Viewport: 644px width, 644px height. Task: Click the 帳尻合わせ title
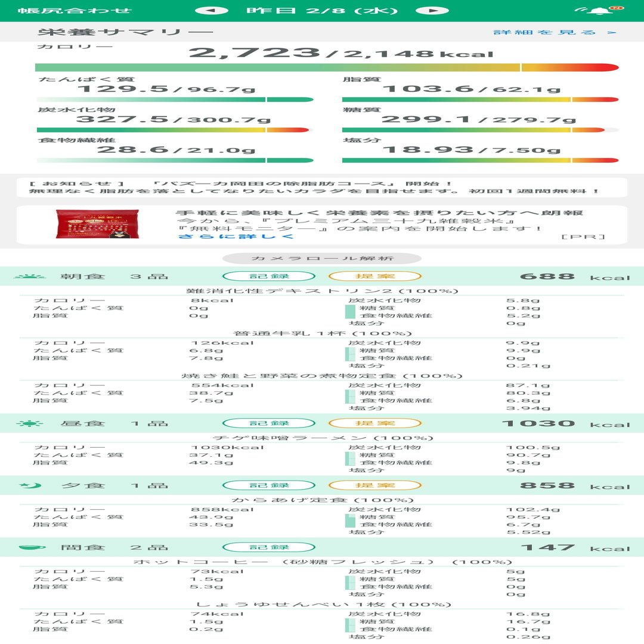click(x=75, y=10)
